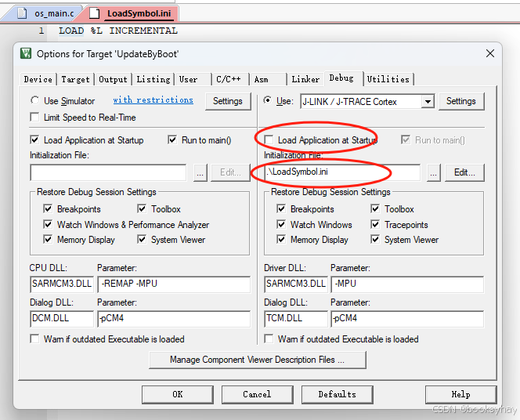
Task: Toggle simulator Memory Display checkbox
Action: [48, 239]
